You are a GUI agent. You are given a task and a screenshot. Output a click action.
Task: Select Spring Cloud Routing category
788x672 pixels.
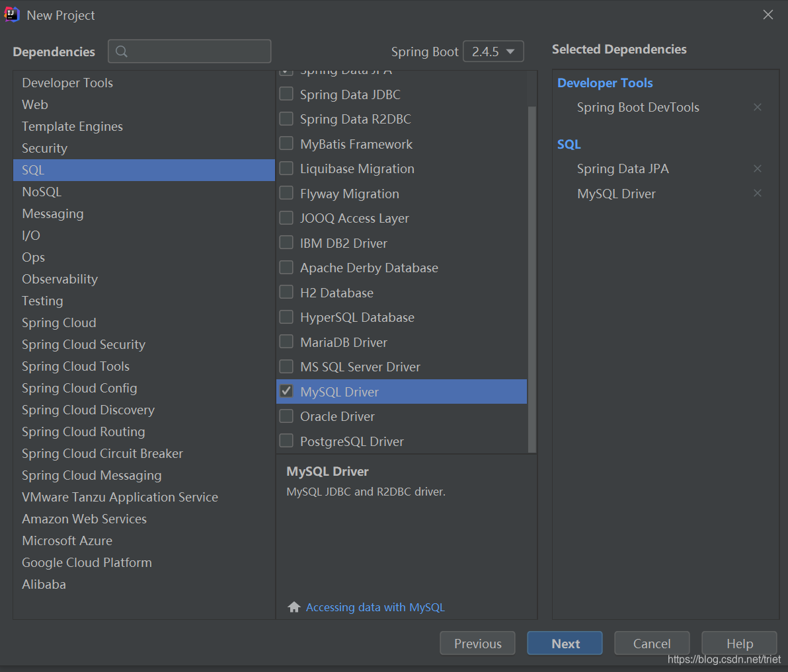[143, 432]
